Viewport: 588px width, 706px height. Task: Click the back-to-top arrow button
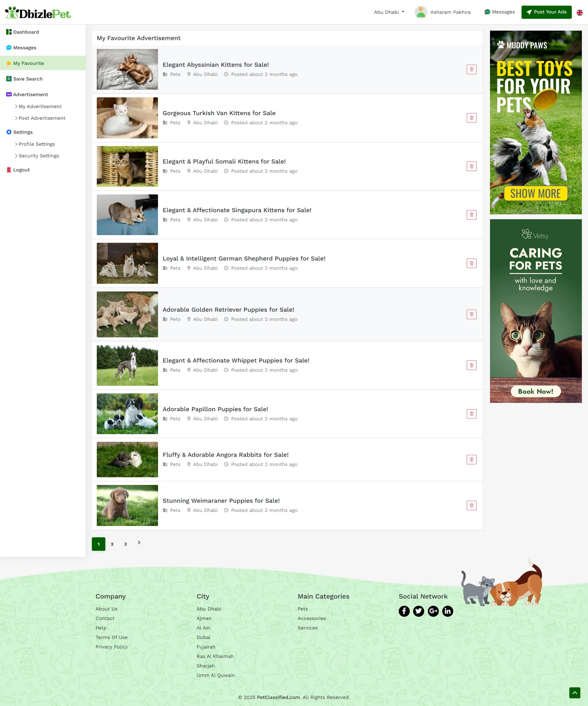pos(575,693)
